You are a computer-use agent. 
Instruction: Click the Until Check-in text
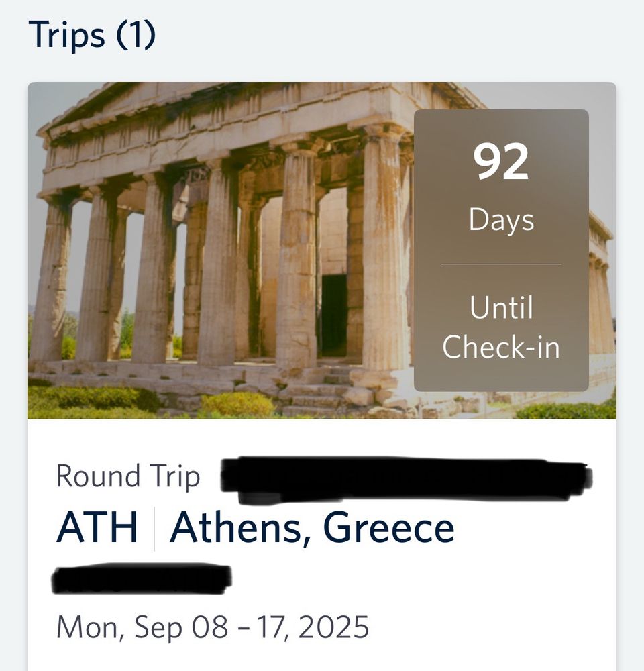pos(501,327)
